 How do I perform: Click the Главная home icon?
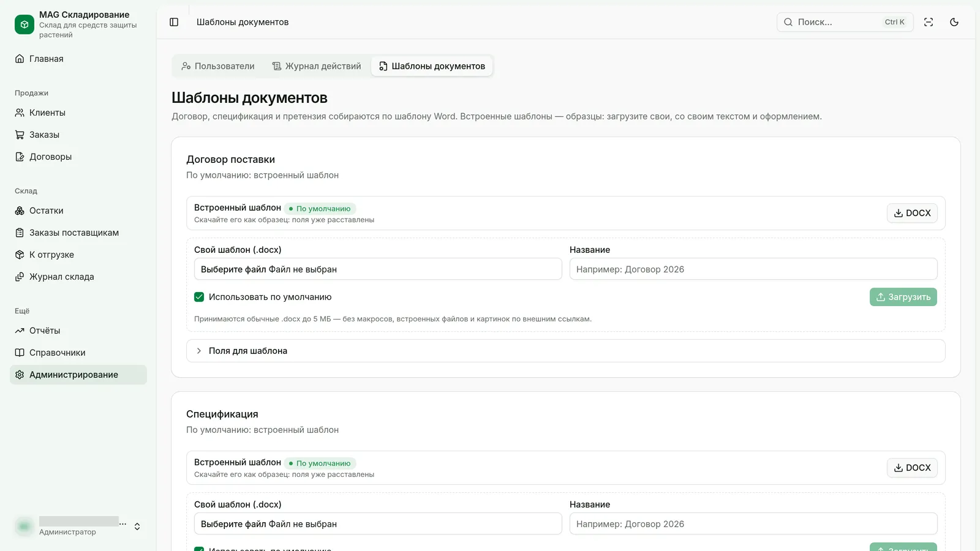click(20, 59)
